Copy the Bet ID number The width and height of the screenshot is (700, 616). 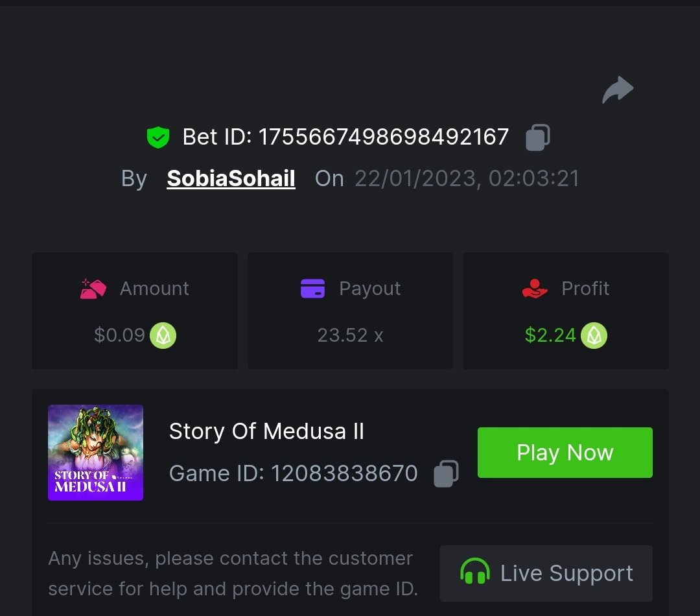[537, 137]
